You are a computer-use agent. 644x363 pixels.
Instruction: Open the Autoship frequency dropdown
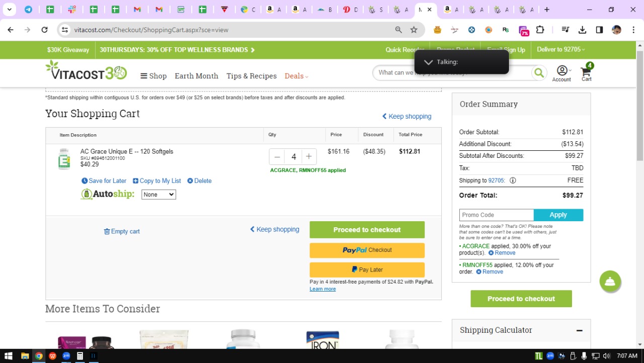point(158,195)
